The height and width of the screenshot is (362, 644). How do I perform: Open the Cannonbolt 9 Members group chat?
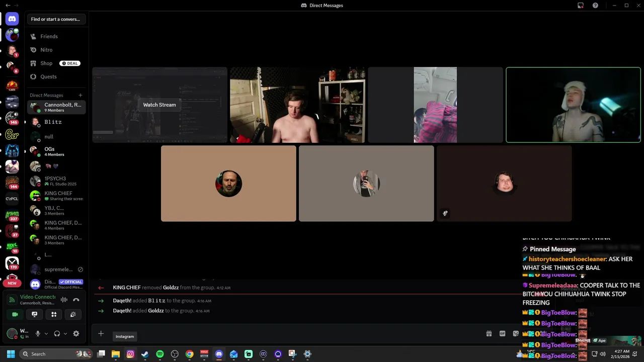[56, 107]
